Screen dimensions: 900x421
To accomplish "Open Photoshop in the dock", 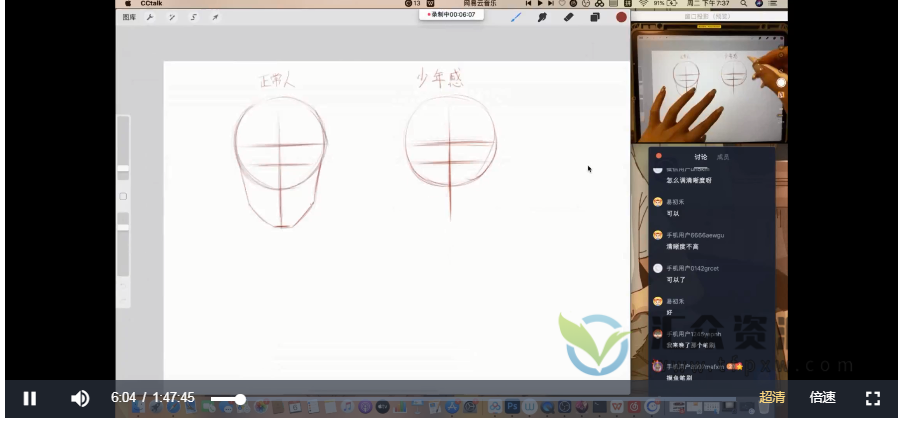I will (512, 407).
